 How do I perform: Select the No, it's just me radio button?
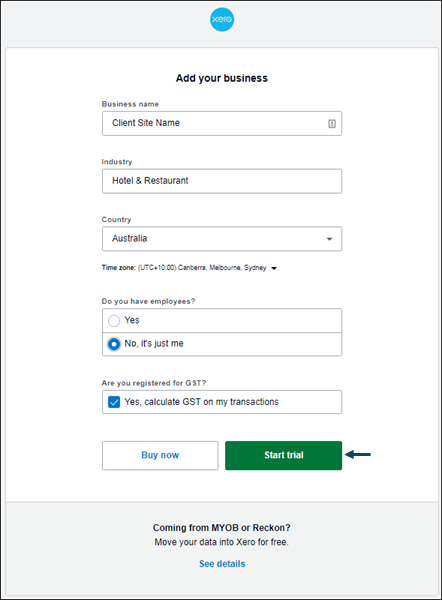pyautogui.click(x=114, y=344)
